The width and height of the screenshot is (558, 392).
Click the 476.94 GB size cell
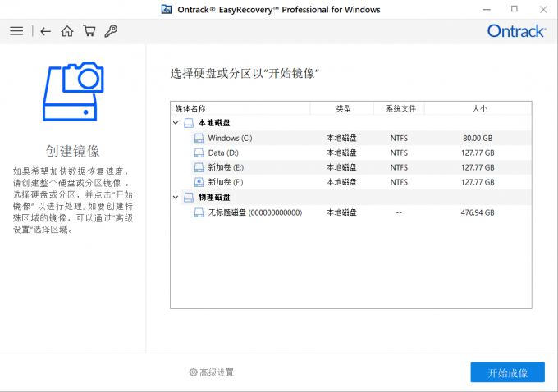(478, 212)
